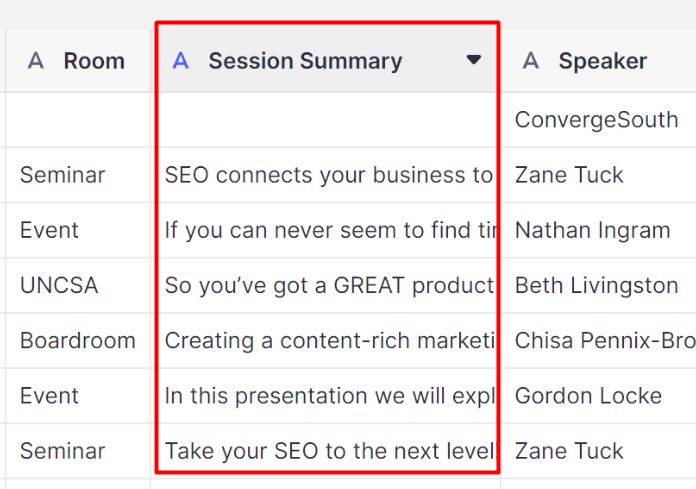Click the Nathan Ingram speaker cell
Screen dimensions: 696x489
598,230
